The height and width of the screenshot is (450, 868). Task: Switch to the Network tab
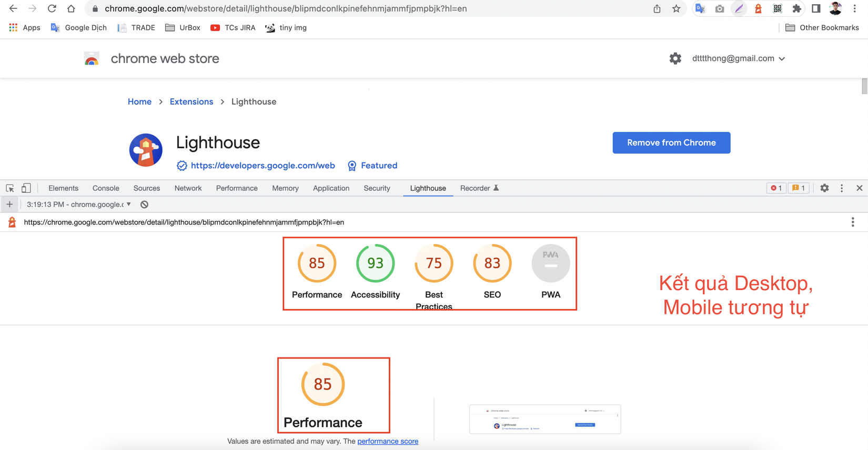point(188,188)
